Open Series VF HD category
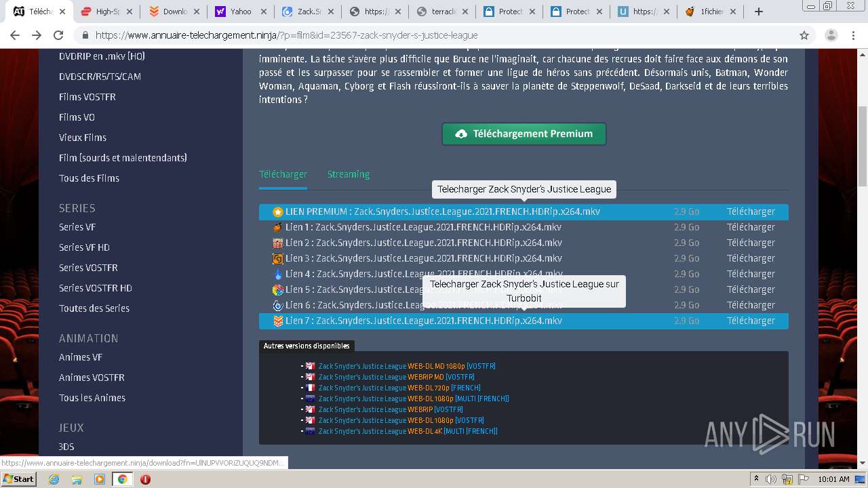 pos(84,247)
